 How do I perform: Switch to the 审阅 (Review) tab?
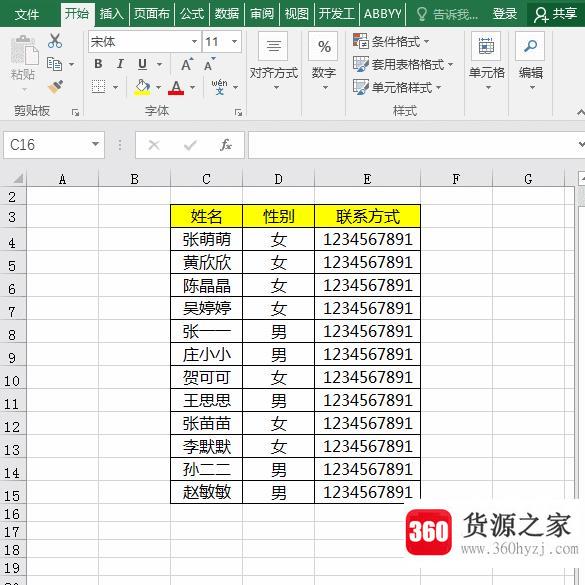click(x=262, y=14)
